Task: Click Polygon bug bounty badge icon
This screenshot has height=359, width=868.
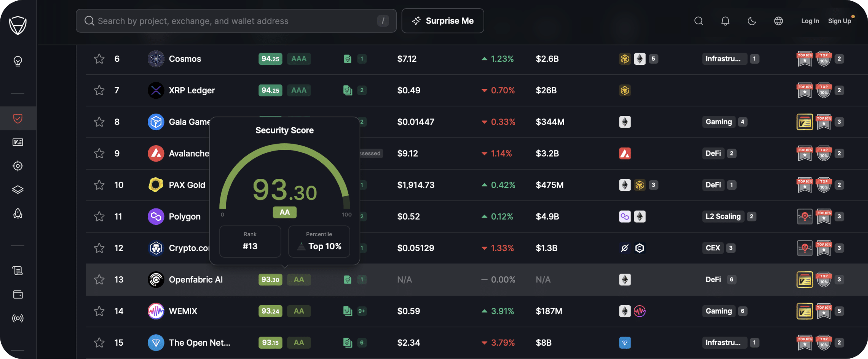Action: 805,216
